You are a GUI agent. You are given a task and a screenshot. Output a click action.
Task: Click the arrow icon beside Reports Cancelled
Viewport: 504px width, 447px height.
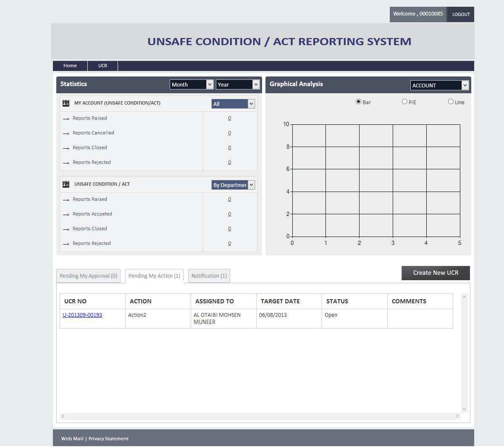click(66, 134)
